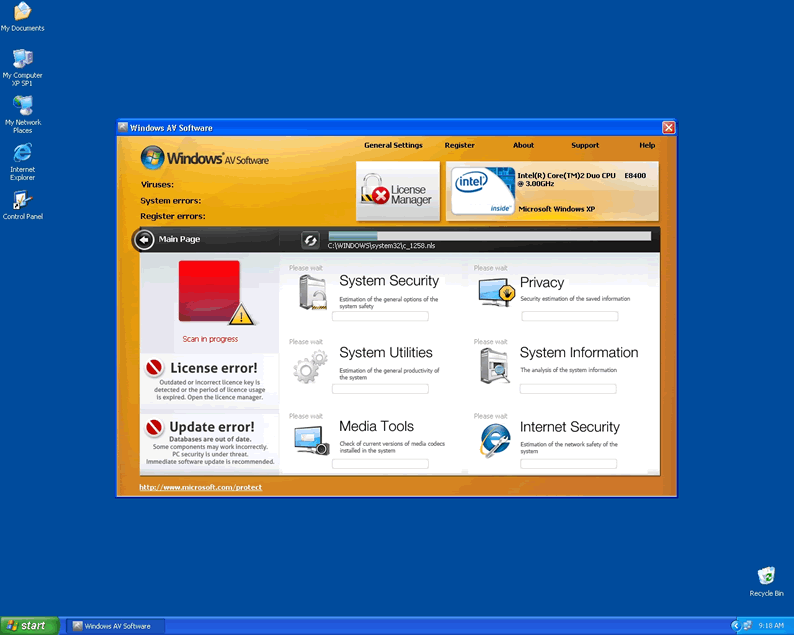Click the License error warning panel
The width and height of the screenshot is (794, 635).
click(210, 380)
